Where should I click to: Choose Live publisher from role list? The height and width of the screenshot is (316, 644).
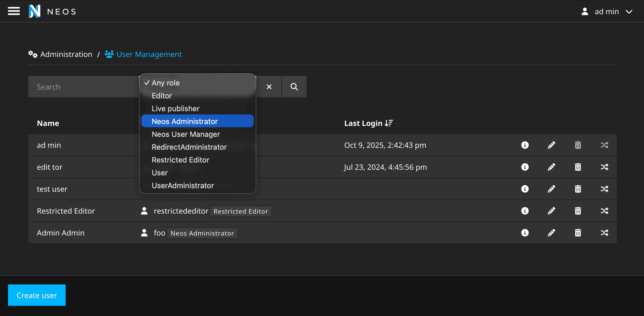175,109
